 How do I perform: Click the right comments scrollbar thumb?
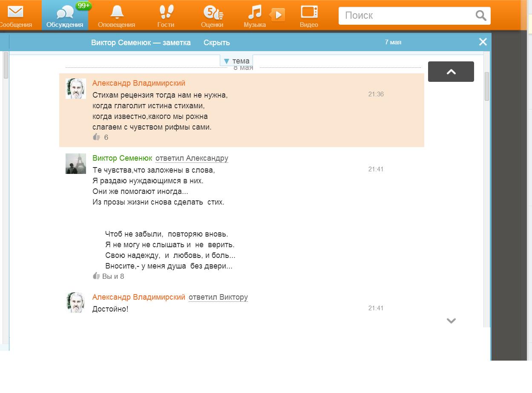click(487, 86)
